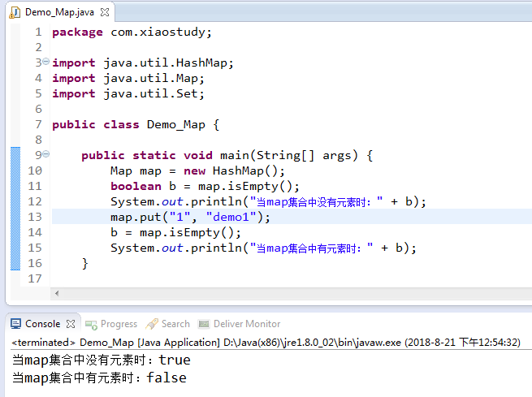Image resolution: width=532 pixels, height=397 pixels.
Task: Click the terminated Demo_Map launch description
Action: pyautogui.click(x=266, y=343)
